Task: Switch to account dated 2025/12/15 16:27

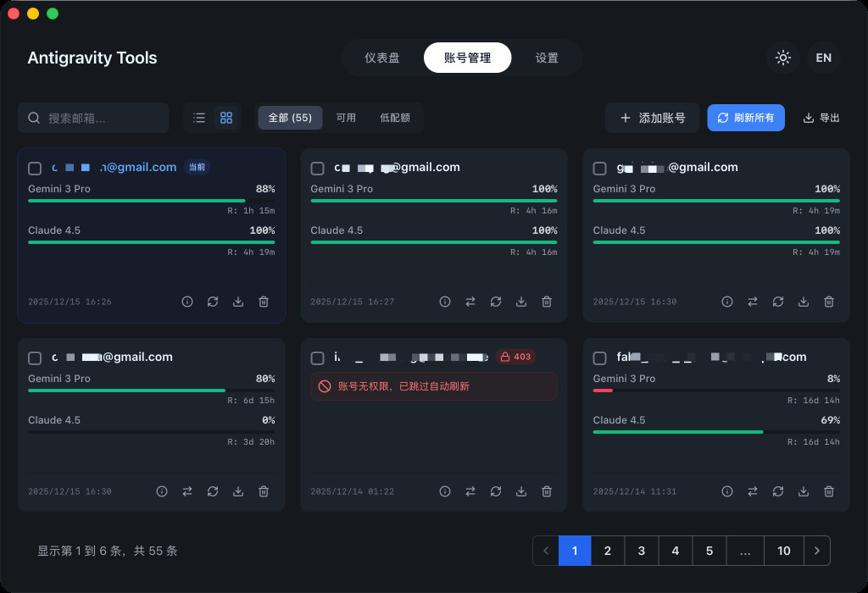Action: point(470,302)
